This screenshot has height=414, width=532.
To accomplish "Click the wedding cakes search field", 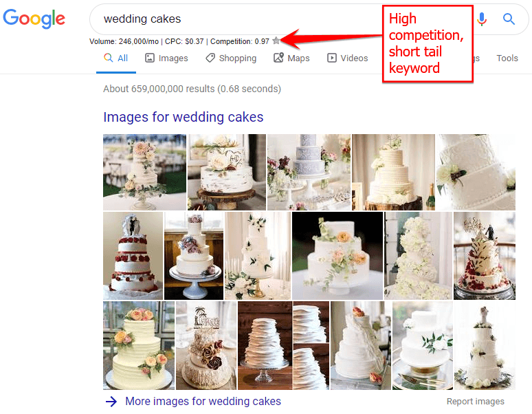I will point(238,19).
